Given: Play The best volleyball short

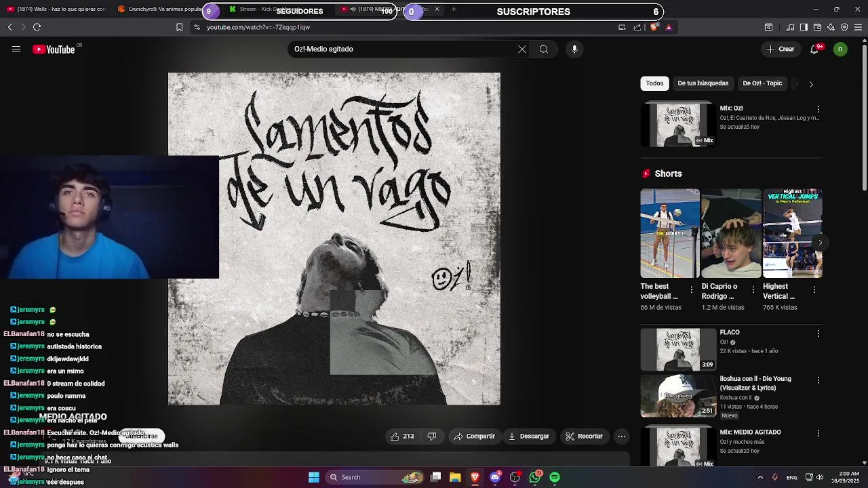Looking at the screenshot, I should [x=670, y=233].
